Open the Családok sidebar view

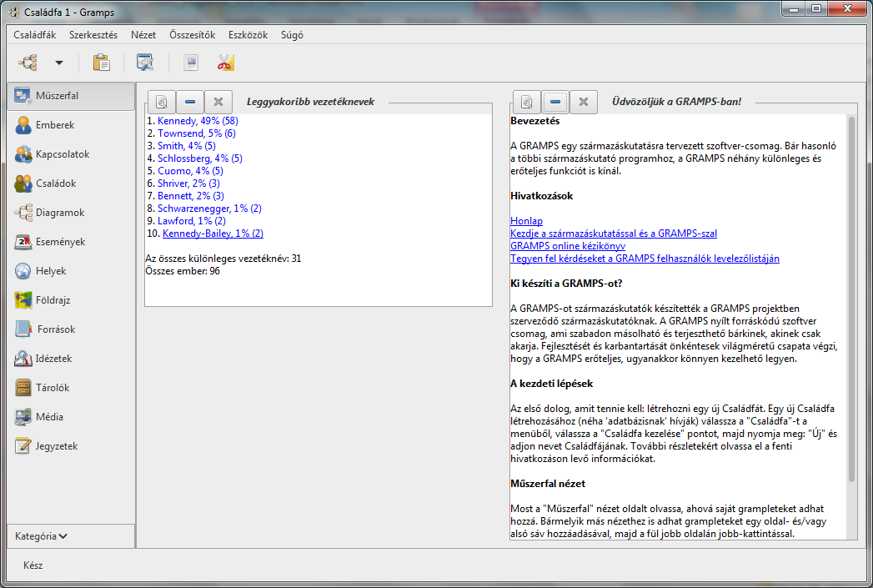coord(71,183)
